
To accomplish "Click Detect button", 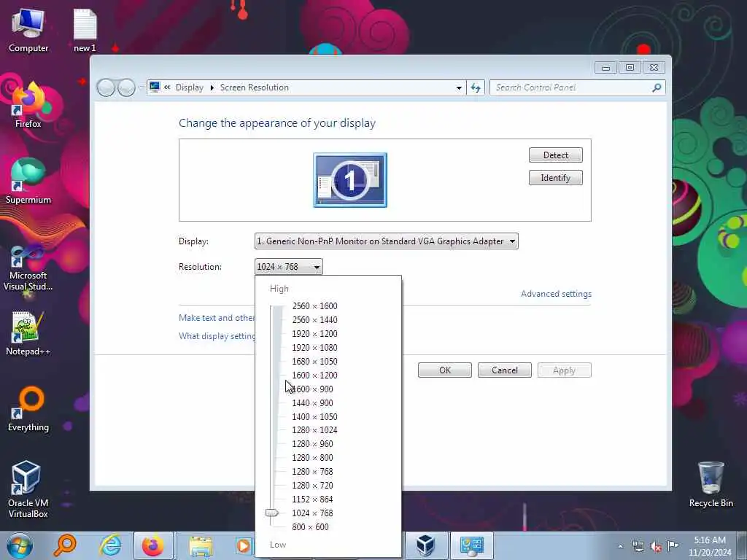I will point(555,155).
